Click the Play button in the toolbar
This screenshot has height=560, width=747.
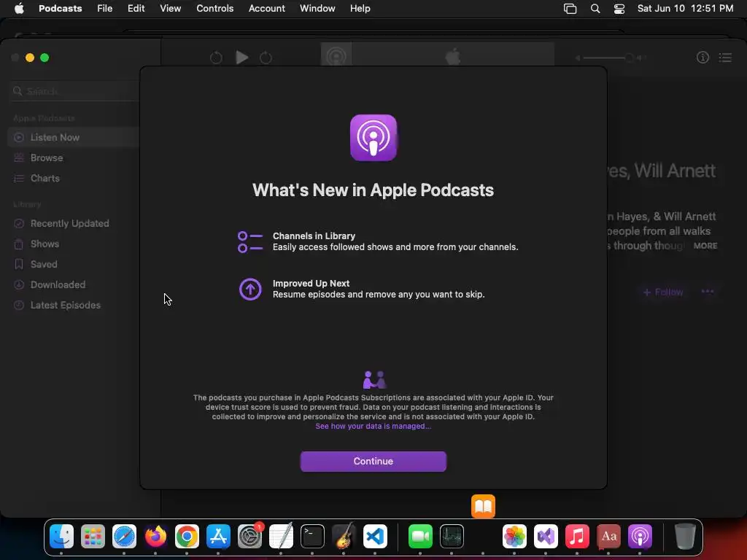click(242, 58)
